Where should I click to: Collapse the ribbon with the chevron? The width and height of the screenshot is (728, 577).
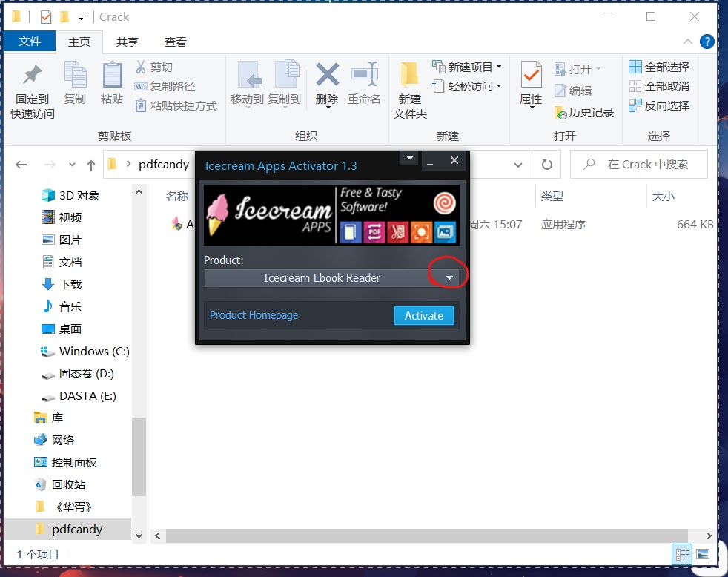click(688, 42)
